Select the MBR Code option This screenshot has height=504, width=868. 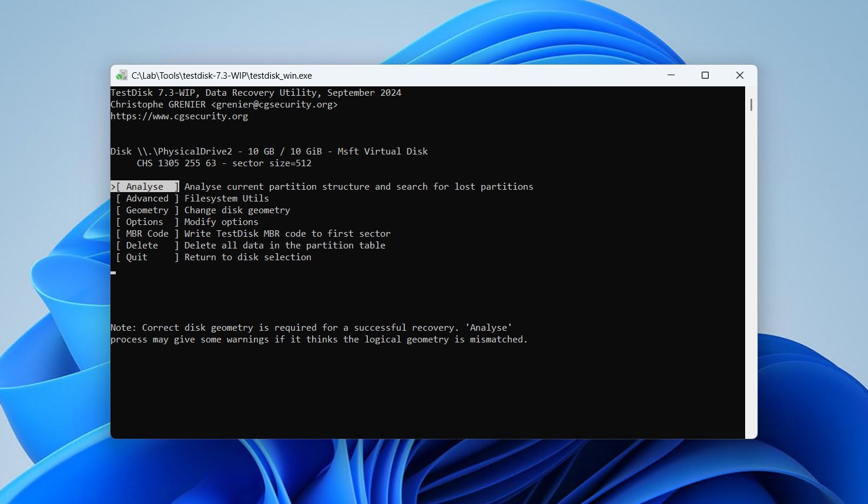[x=147, y=233]
